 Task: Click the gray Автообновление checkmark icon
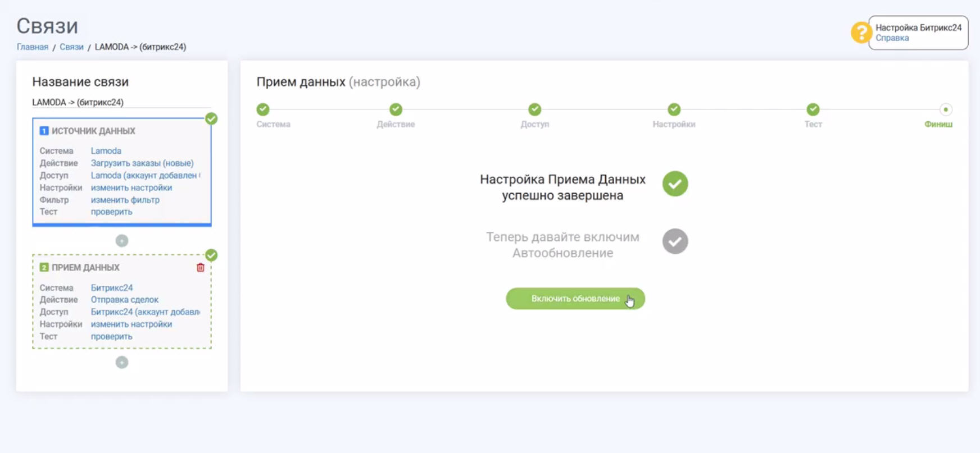click(675, 241)
